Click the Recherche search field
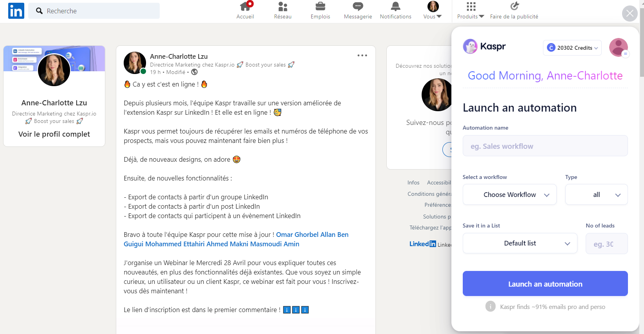This screenshot has height=334, width=644. (94, 11)
